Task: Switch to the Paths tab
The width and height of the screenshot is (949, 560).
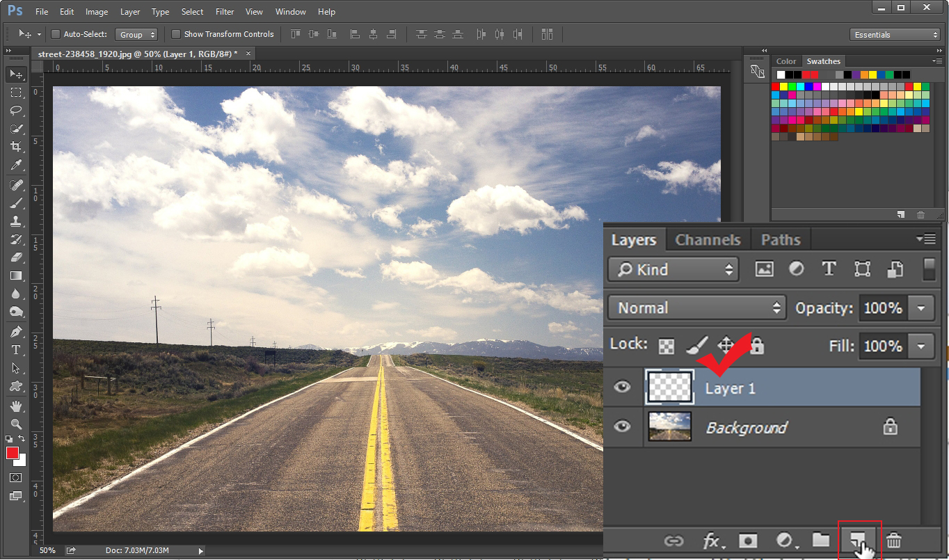Action: pyautogui.click(x=781, y=239)
